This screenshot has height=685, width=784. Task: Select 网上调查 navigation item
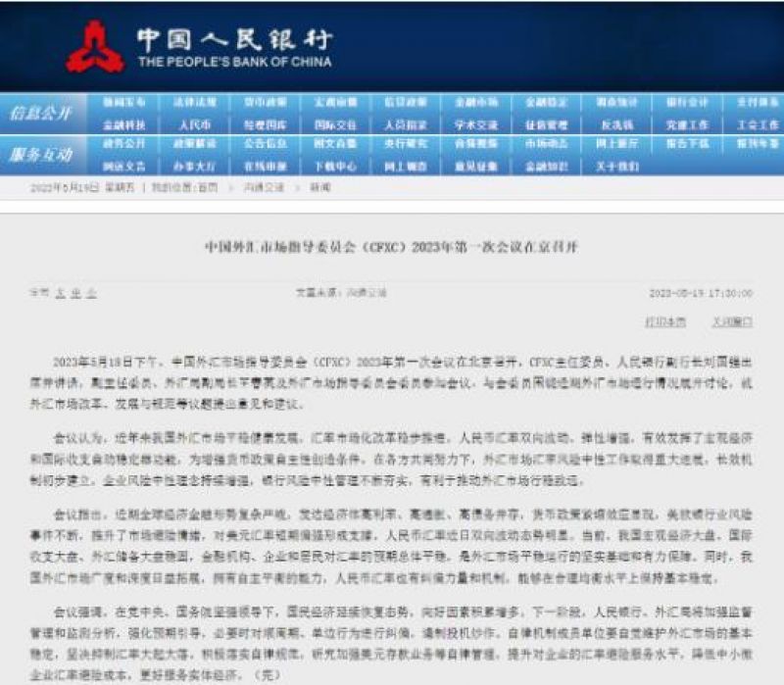[406, 167]
